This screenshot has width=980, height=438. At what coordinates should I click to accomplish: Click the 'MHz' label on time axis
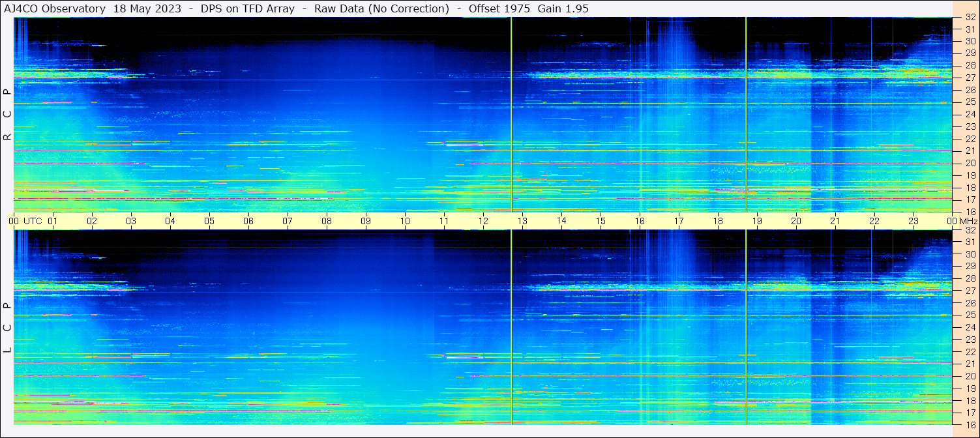tap(968, 221)
